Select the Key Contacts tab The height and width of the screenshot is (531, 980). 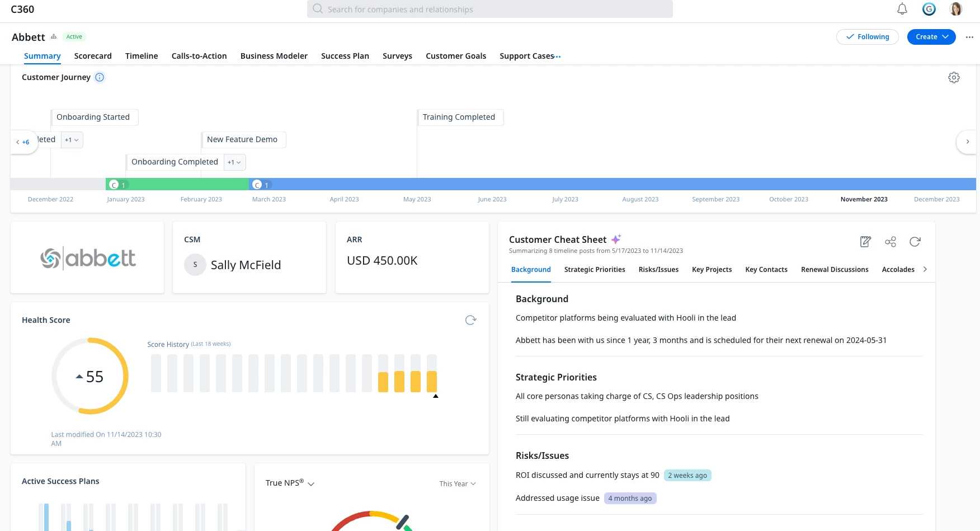tap(766, 270)
